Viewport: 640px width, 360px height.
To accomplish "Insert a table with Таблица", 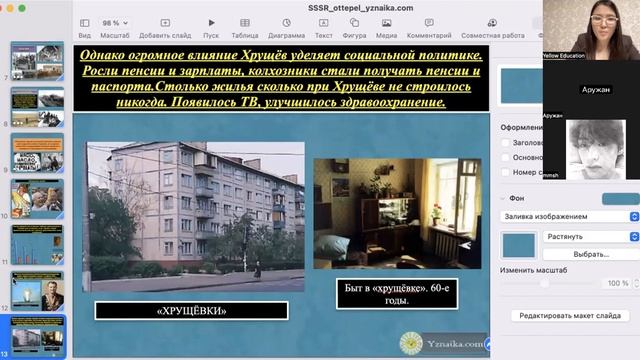I will (x=245, y=23).
